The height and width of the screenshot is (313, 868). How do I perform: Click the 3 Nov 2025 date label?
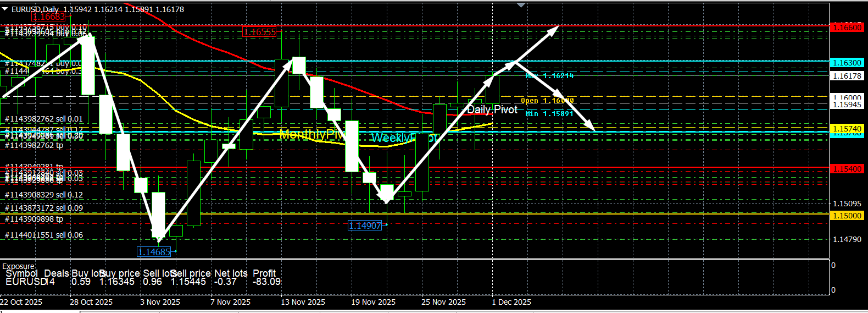tap(160, 302)
